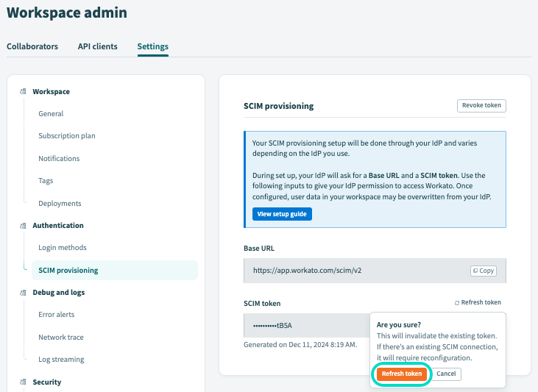Open the Workspace settings group
Viewport: 538px width, 392px height.
tap(51, 92)
